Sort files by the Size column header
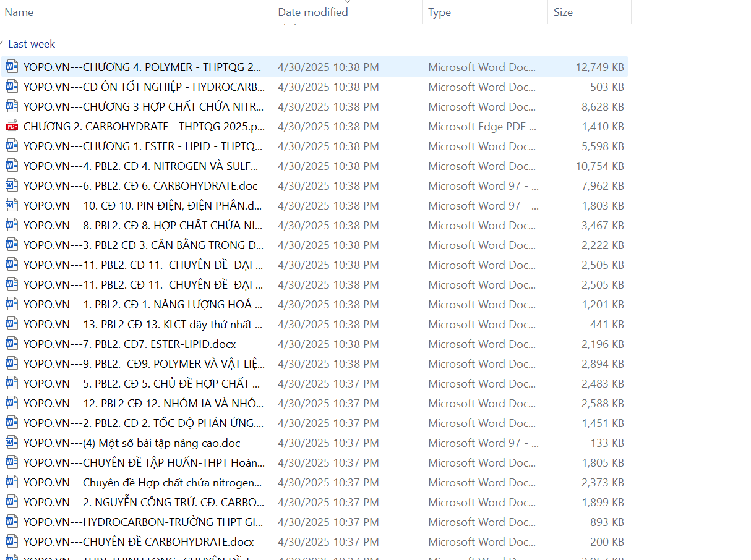Image resolution: width=751 pixels, height=560 pixels. click(563, 12)
